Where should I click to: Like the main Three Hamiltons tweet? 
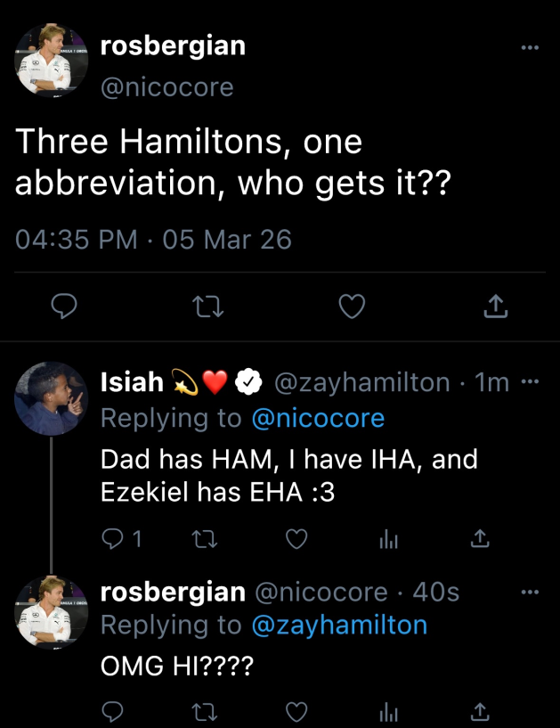tap(353, 307)
